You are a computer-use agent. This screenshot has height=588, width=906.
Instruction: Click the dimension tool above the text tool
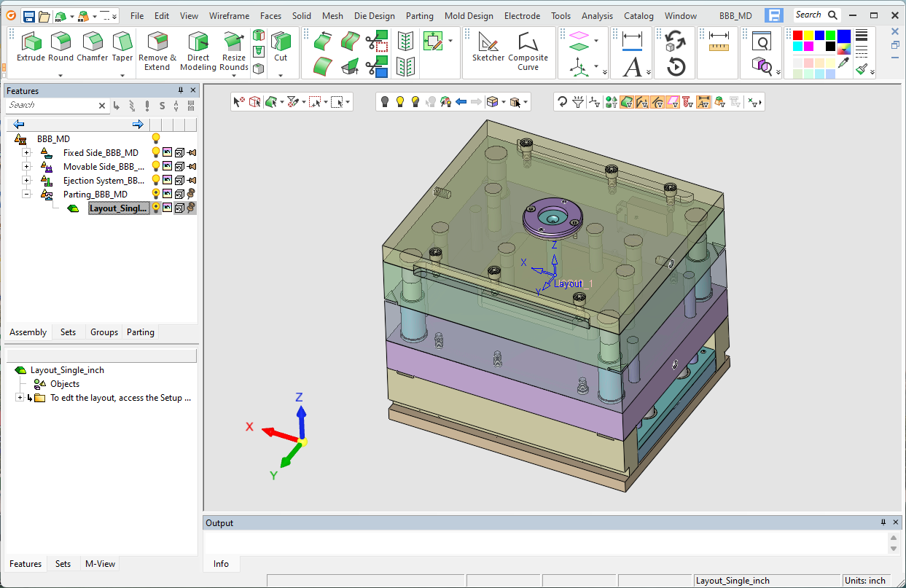pyautogui.click(x=633, y=41)
